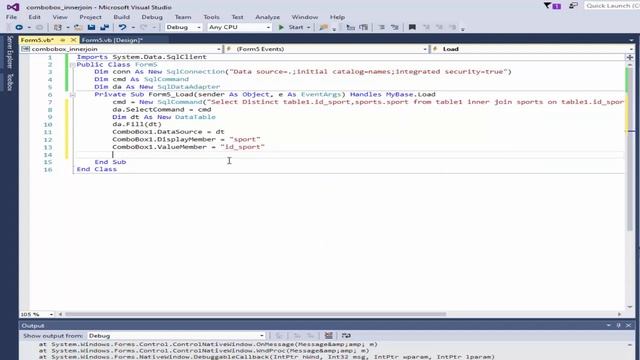This screenshot has width=640, height=360.
Task: Click the editor horizontal scrollbar thumb
Action: (256, 314)
